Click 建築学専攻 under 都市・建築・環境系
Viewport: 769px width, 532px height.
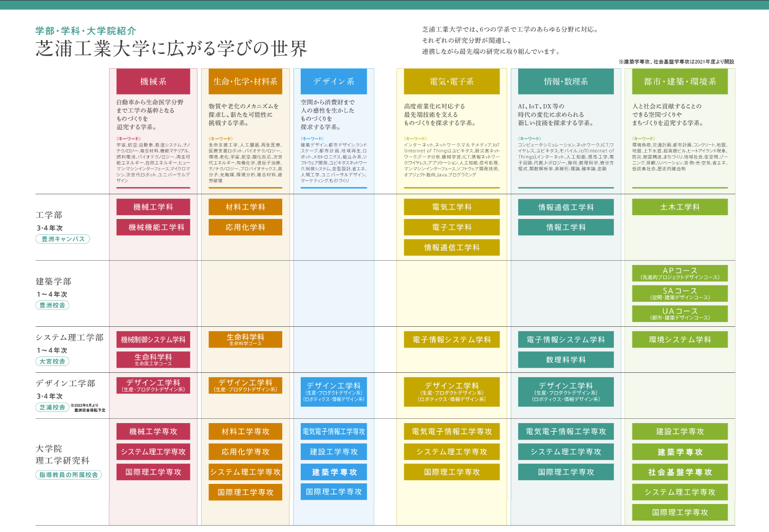click(680, 452)
